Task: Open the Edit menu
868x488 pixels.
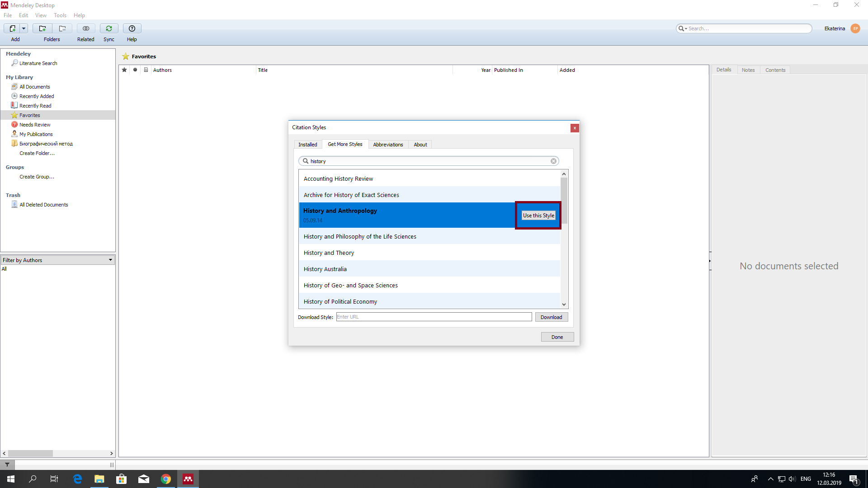Action: coord(24,15)
